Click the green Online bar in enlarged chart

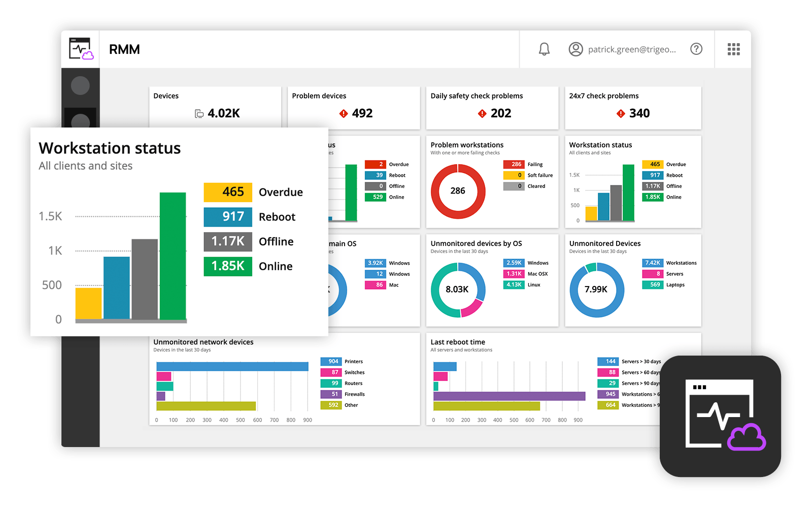[x=173, y=256]
